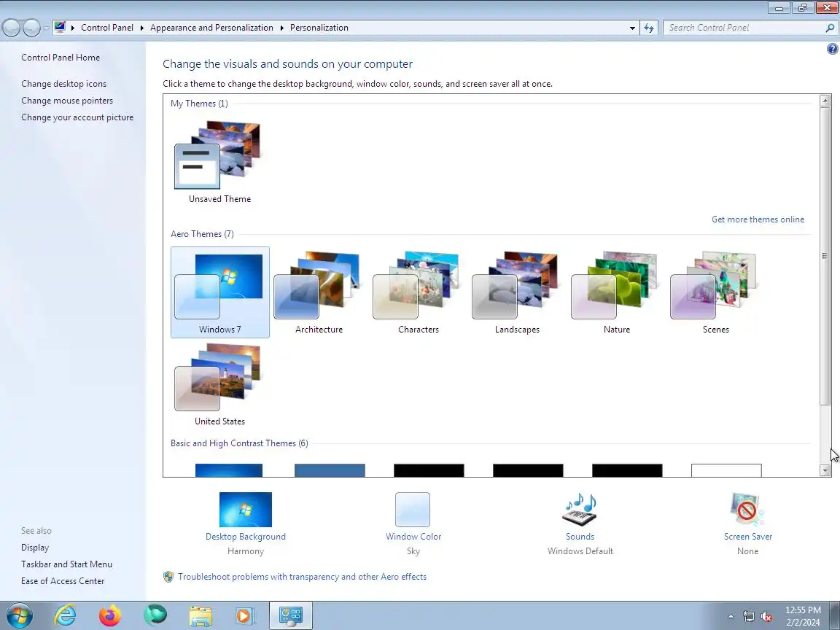840x630 pixels.
Task: Apply the Architecture theme
Action: tap(319, 292)
